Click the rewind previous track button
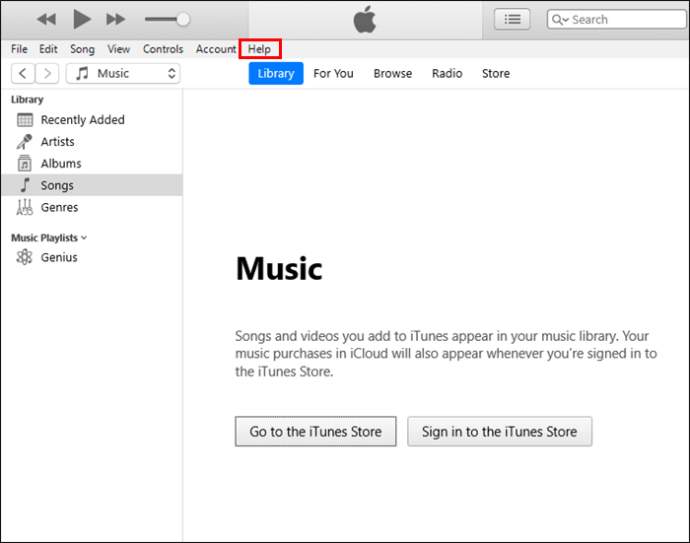The width and height of the screenshot is (690, 543). [46, 19]
